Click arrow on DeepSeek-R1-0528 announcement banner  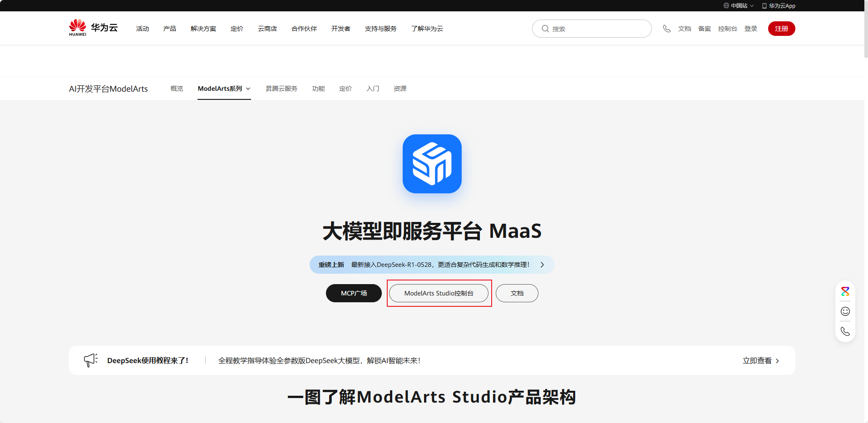[542, 265]
